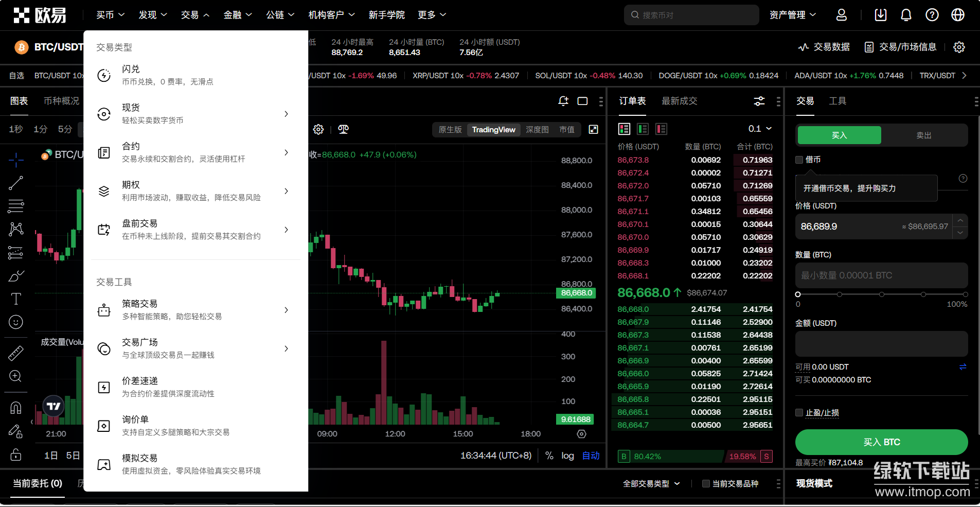Click the green 买入 BTC button
Image resolution: width=980 pixels, height=507 pixels.
tap(881, 442)
